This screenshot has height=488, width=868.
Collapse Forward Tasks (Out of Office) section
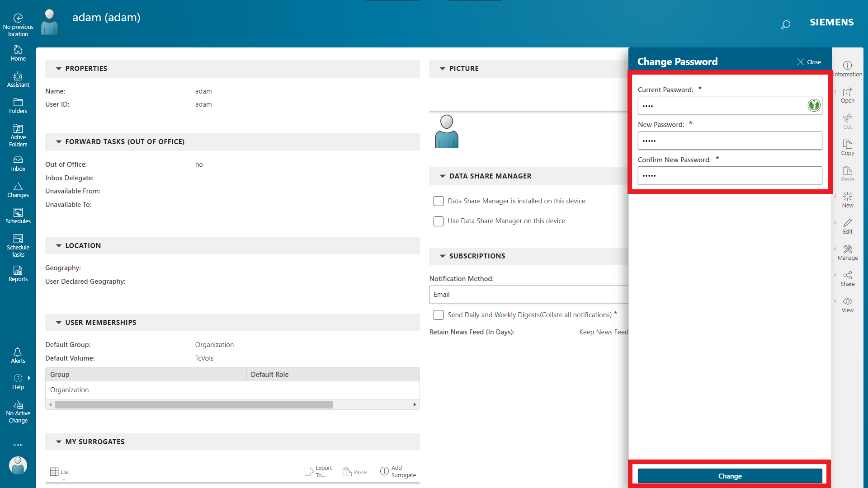tap(59, 142)
